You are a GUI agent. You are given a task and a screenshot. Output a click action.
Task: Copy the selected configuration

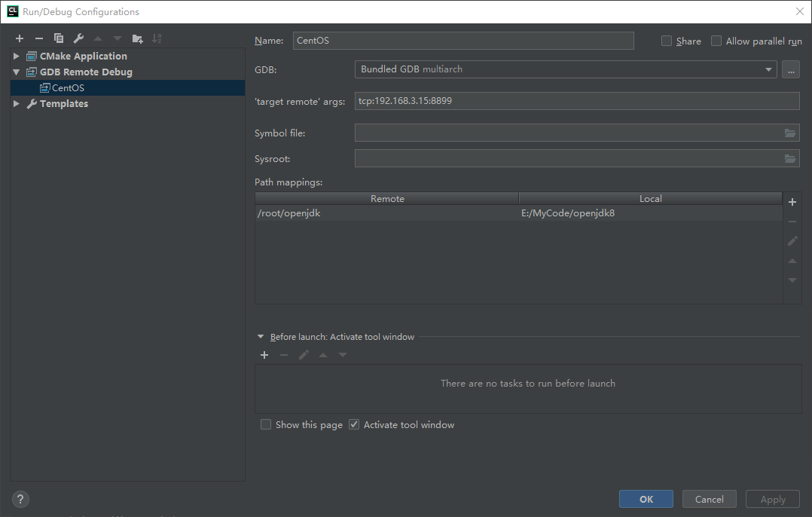[59, 38]
